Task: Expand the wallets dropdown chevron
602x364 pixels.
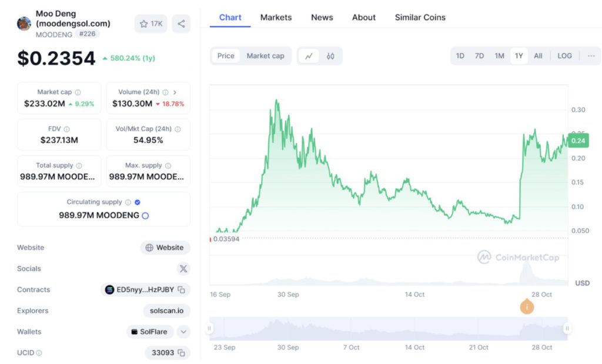Action: point(183,332)
